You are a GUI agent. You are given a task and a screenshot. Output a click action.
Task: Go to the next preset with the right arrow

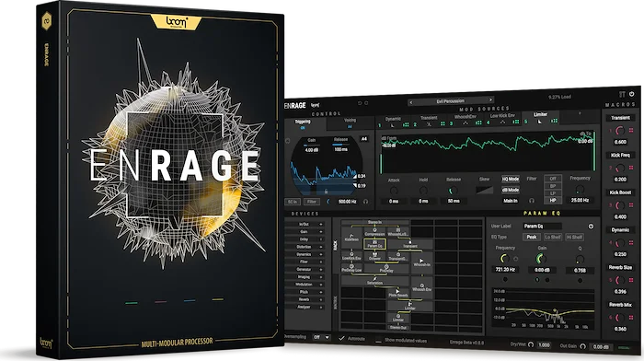[490, 99]
